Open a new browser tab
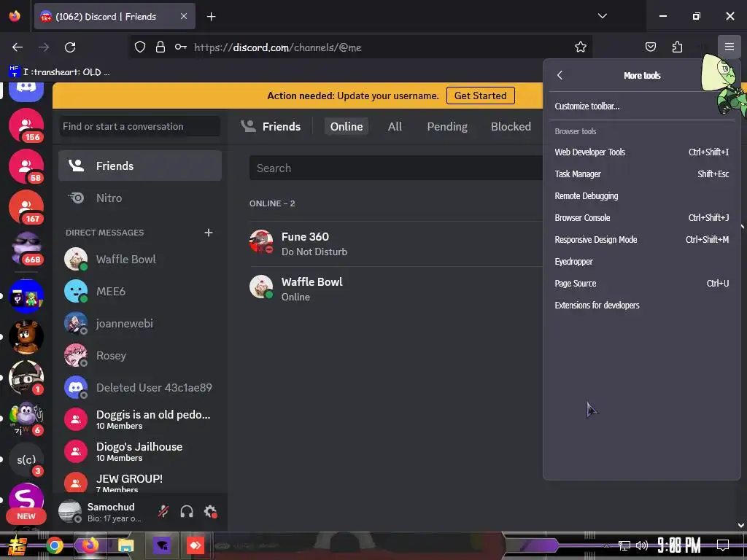Screen dimensions: 747x560 tap(211, 17)
